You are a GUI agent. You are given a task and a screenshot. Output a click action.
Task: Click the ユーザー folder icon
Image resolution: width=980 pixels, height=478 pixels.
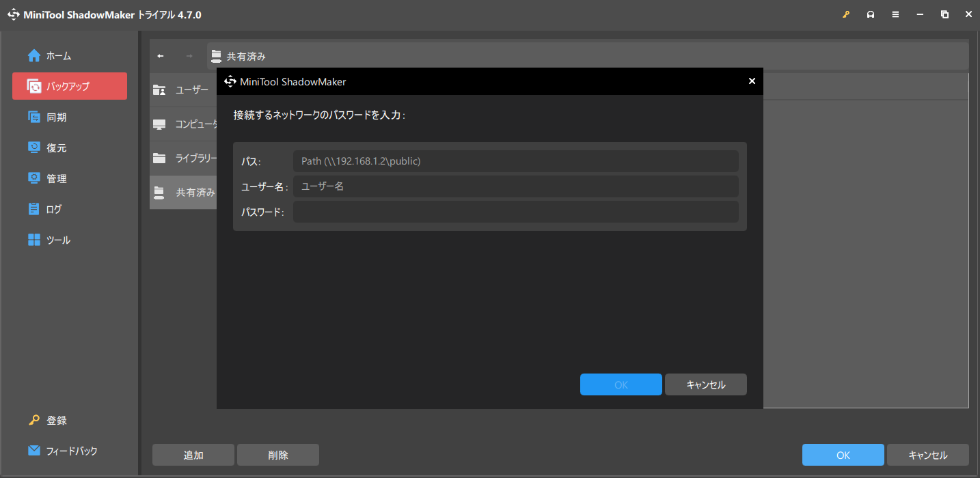point(159,90)
